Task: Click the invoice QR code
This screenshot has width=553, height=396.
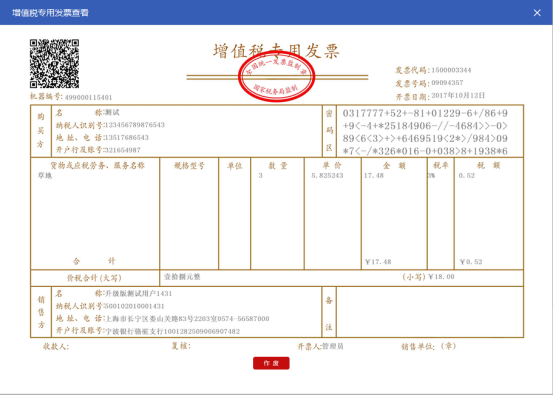Action: (54, 63)
